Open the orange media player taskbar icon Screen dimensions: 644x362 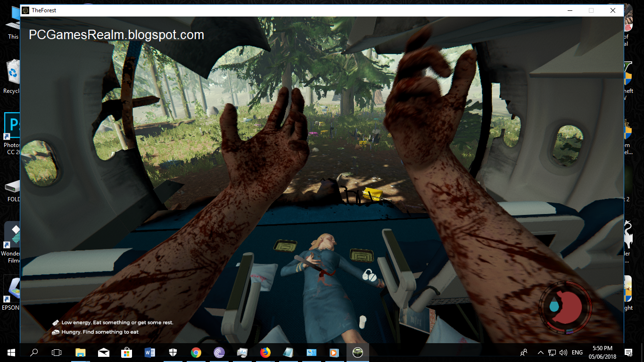click(335, 352)
